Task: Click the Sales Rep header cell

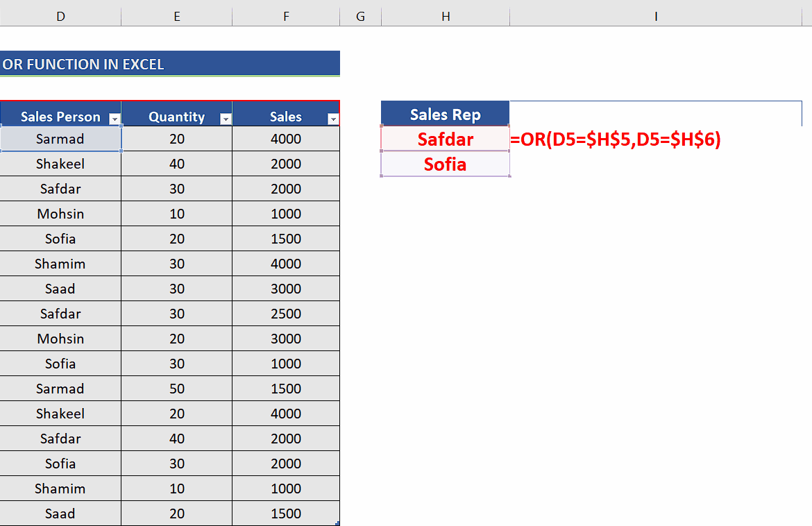Action: click(445, 114)
